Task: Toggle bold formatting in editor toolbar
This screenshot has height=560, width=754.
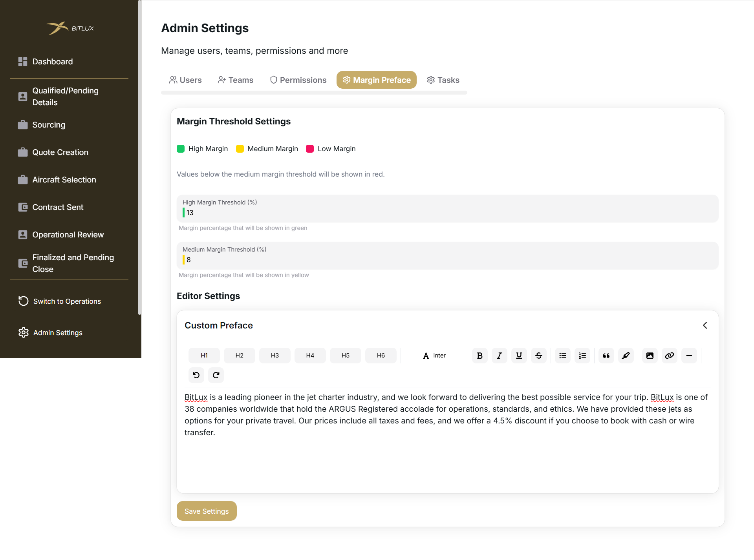Action: pyautogui.click(x=479, y=356)
